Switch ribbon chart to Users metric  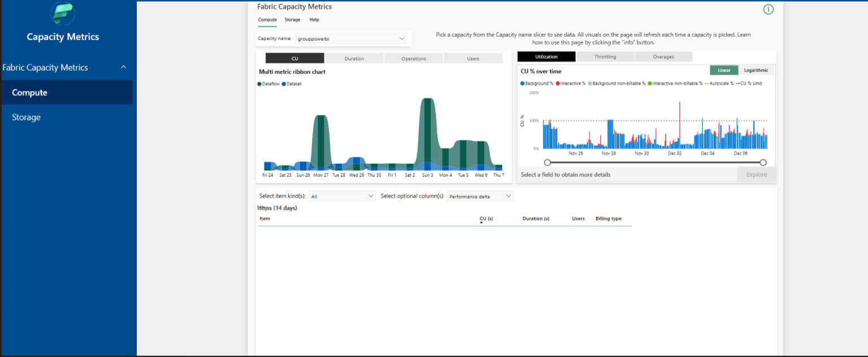tap(473, 58)
